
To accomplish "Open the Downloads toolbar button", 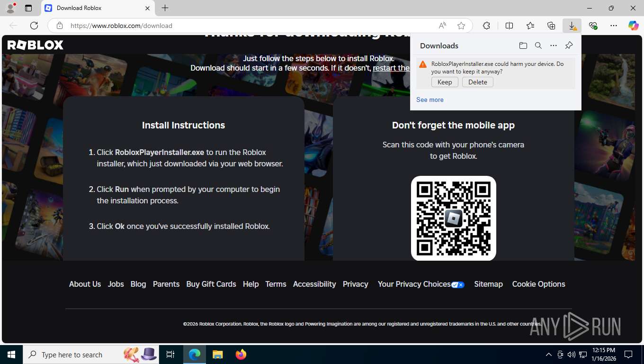I will tap(572, 26).
